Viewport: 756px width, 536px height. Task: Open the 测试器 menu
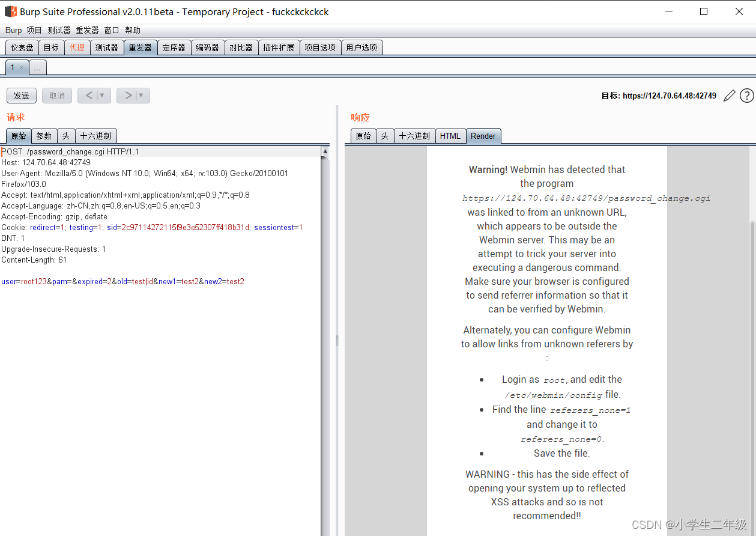click(59, 30)
